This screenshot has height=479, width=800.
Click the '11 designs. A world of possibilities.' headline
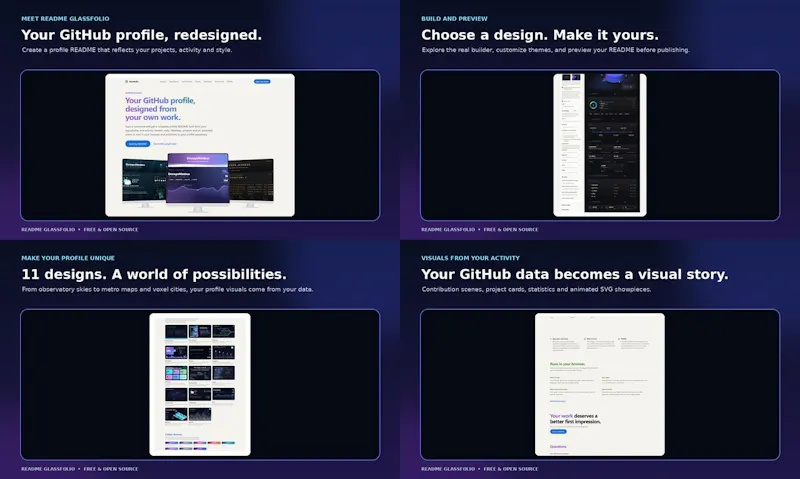pos(154,274)
